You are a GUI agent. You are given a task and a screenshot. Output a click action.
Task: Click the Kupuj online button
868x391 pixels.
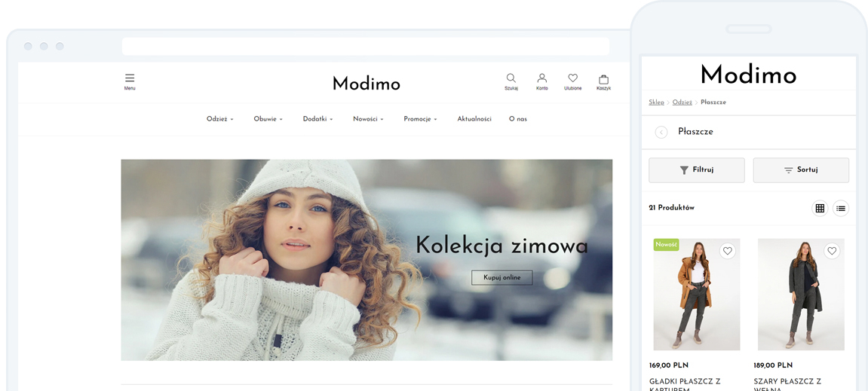pyautogui.click(x=501, y=278)
